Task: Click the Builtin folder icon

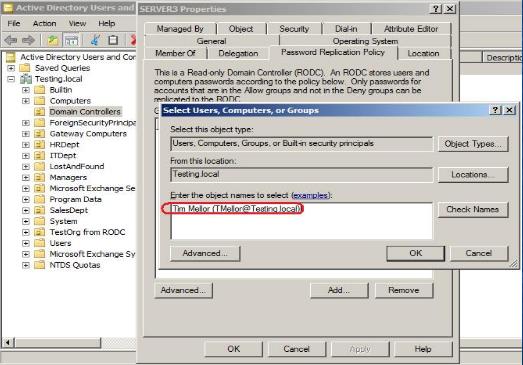Action: (40, 90)
